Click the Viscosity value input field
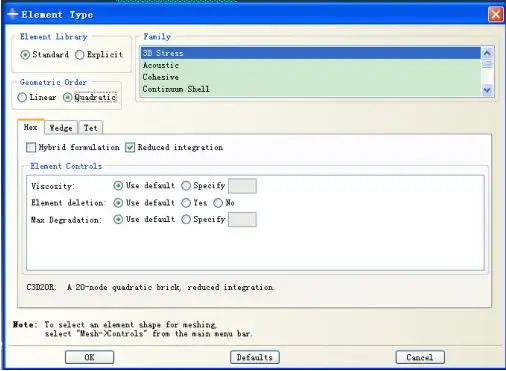This screenshot has width=506, height=371. tap(242, 186)
